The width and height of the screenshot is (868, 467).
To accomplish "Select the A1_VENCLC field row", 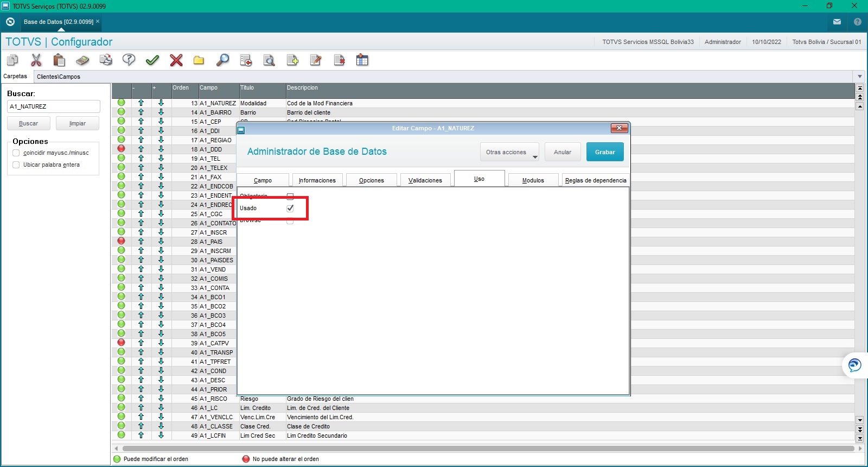I will [483, 417].
